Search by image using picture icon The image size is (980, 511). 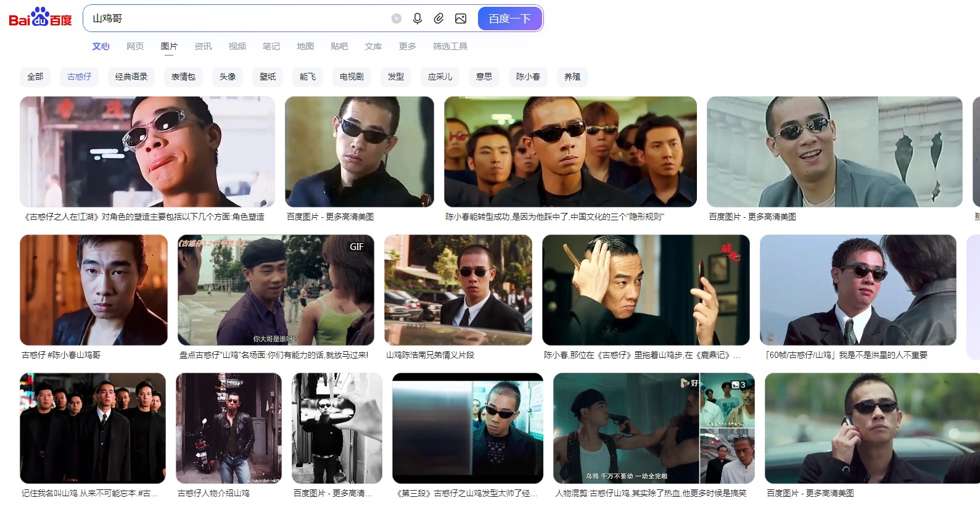tap(461, 19)
